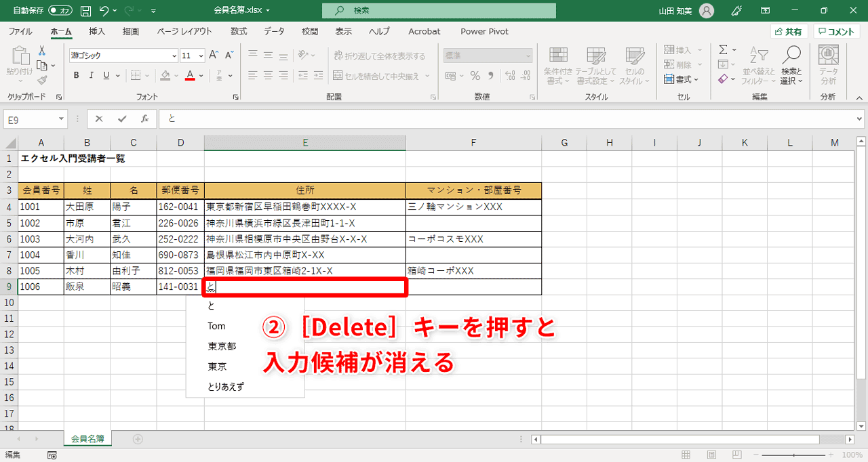
Task: Apply italic formatting with the I icon
Action: click(90, 75)
